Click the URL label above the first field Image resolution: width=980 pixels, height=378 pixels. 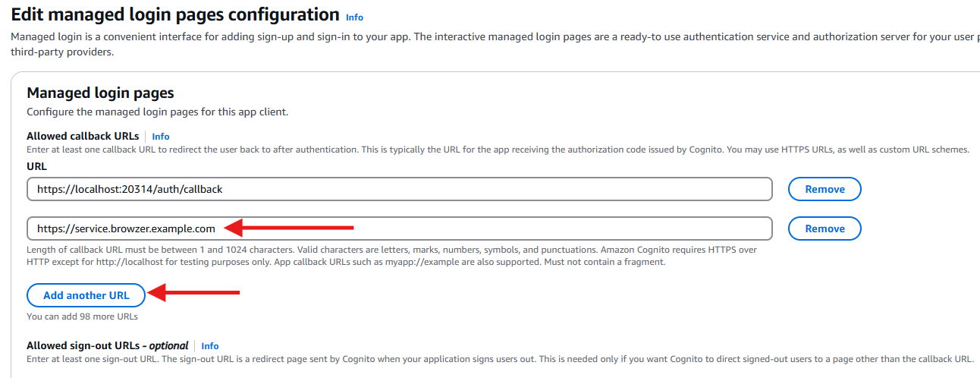(x=36, y=165)
